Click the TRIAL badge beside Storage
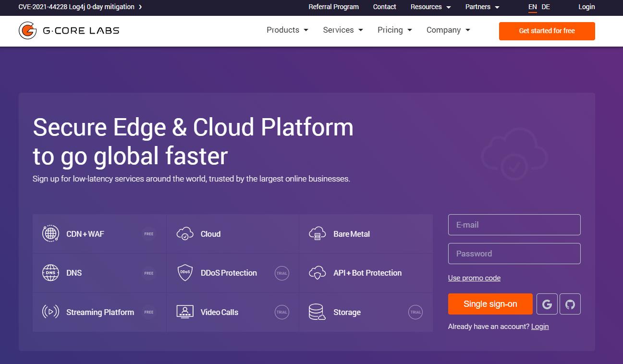The width and height of the screenshot is (623, 364). (x=415, y=312)
